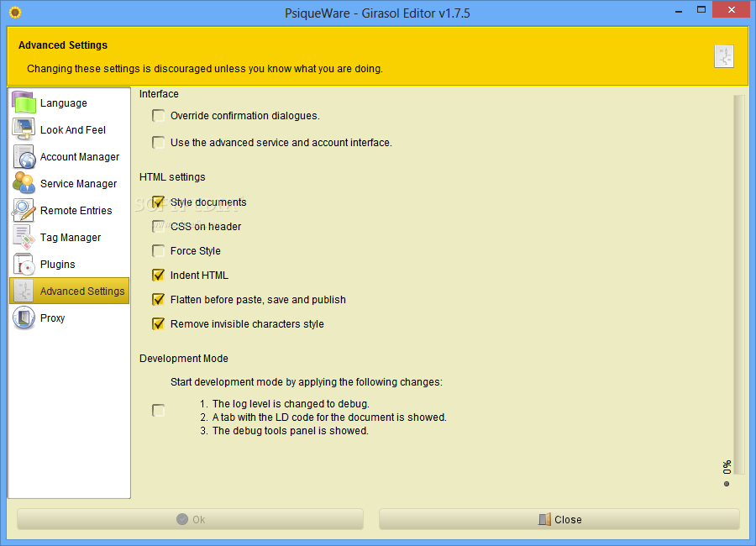Click the Tag Manager icon
This screenshot has height=546, width=756.
[x=24, y=238]
